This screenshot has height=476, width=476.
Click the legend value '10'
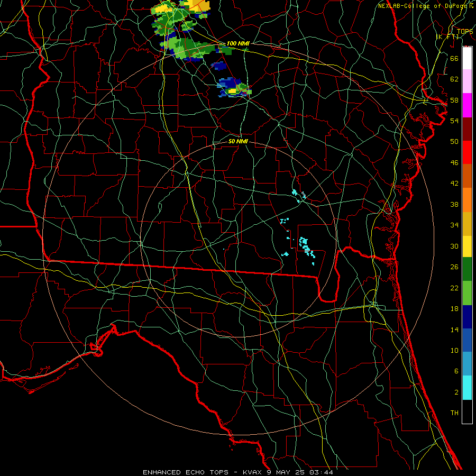454,351
